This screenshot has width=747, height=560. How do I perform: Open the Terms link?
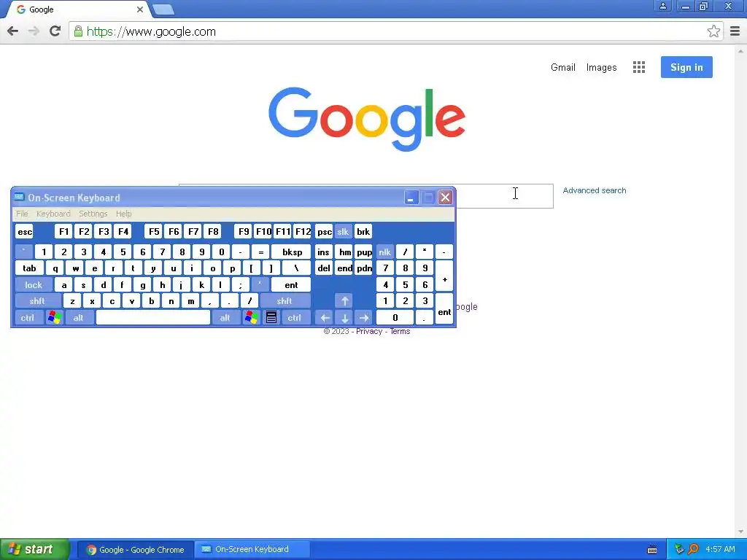(x=400, y=332)
